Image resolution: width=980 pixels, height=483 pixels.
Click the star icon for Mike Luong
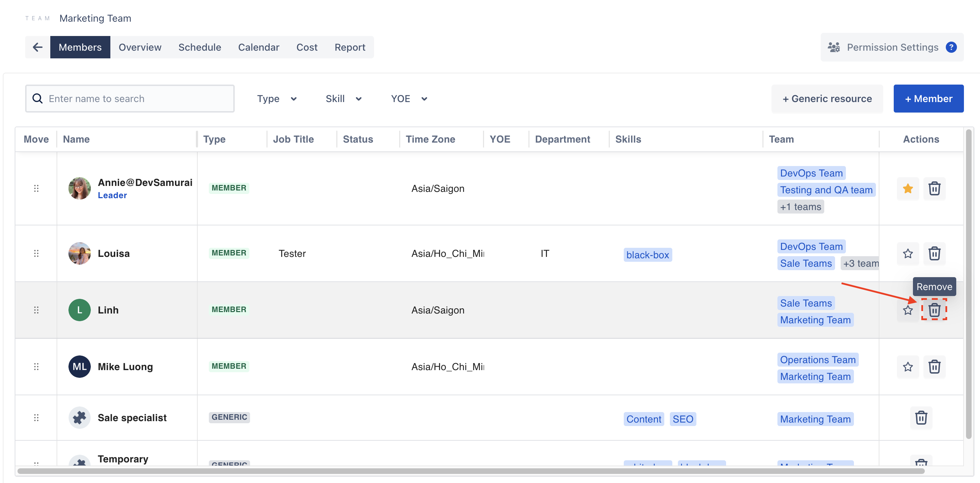click(908, 367)
